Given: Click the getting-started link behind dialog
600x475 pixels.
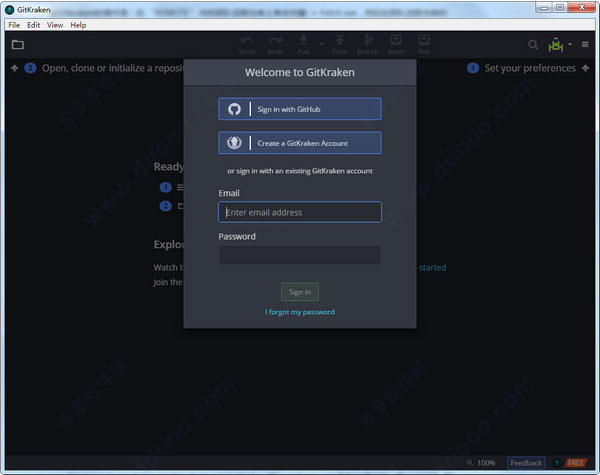Looking at the screenshot, I should (432, 268).
